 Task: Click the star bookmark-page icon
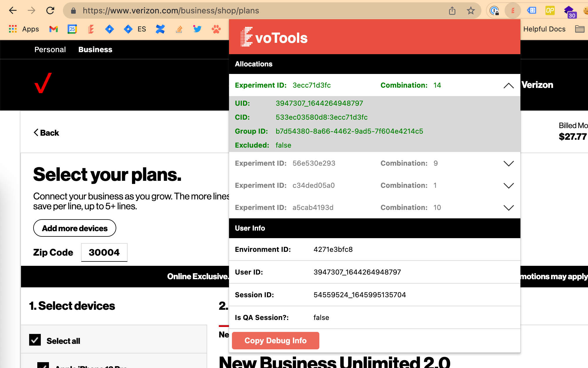pyautogui.click(x=471, y=11)
